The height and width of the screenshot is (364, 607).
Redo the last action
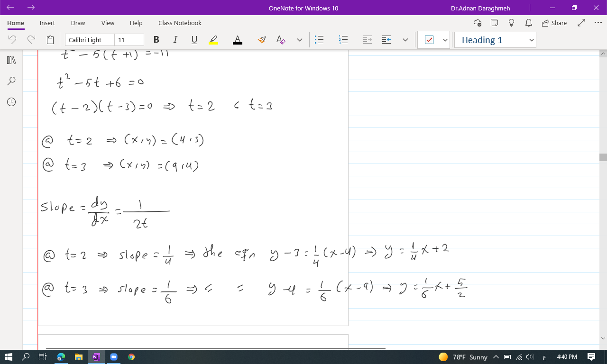pos(31,40)
